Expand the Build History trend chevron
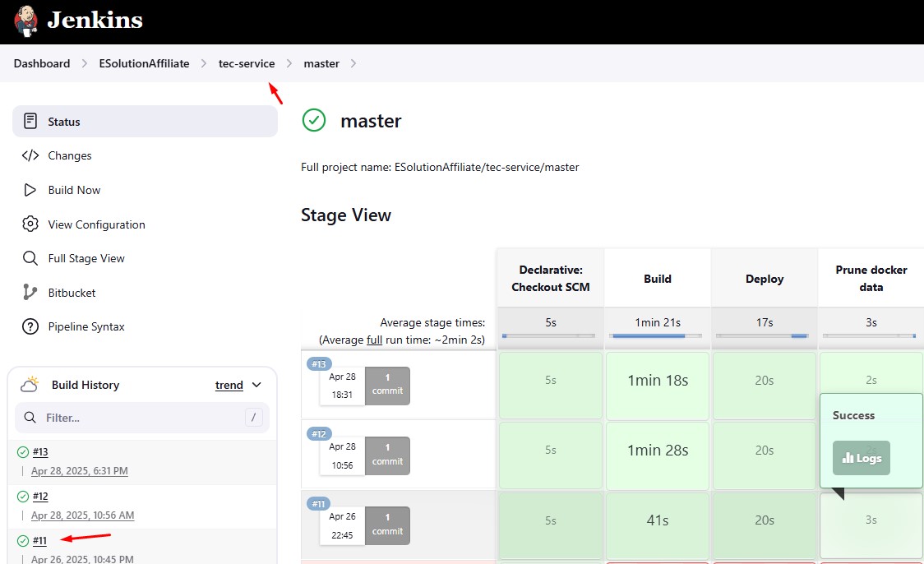924x564 pixels. (256, 385)
